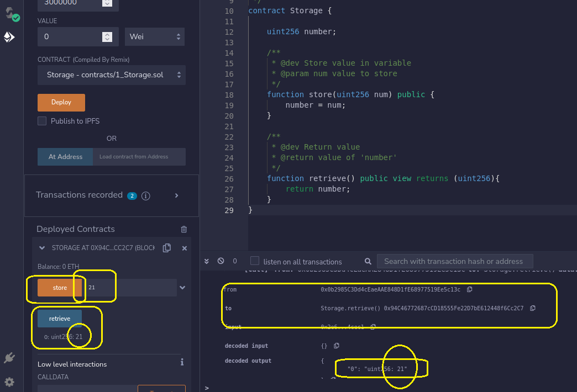
Task: Click the retrieve function button
Action: 60,319
